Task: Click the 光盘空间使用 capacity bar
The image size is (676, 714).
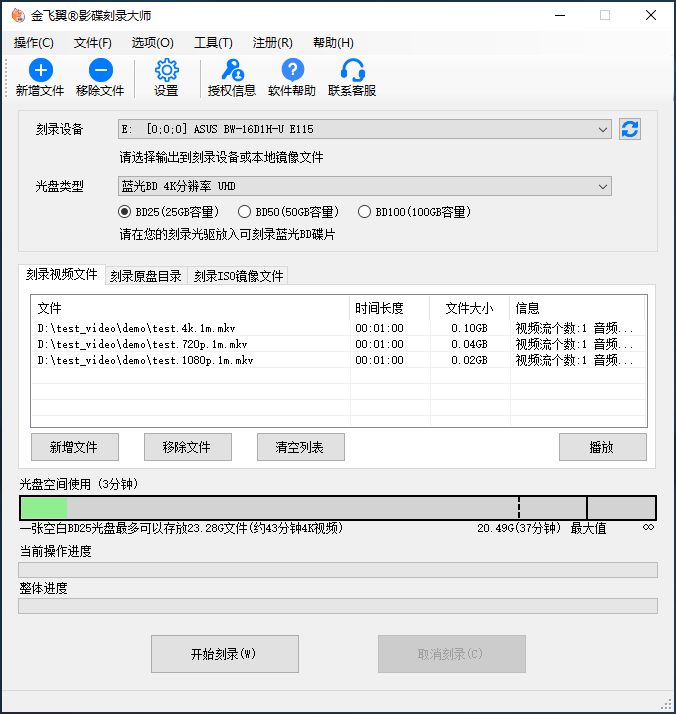Action: coord(338,508)
